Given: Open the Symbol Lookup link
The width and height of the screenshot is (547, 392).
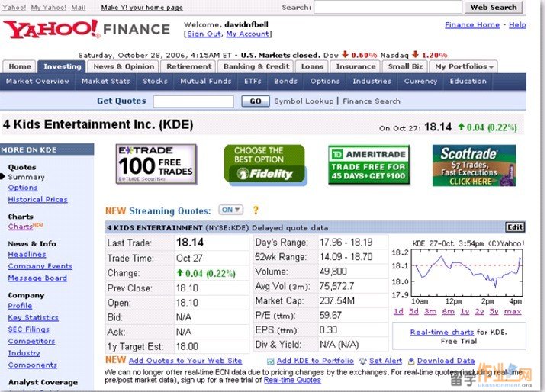Looking at the screenshot, I should point(304,101).
